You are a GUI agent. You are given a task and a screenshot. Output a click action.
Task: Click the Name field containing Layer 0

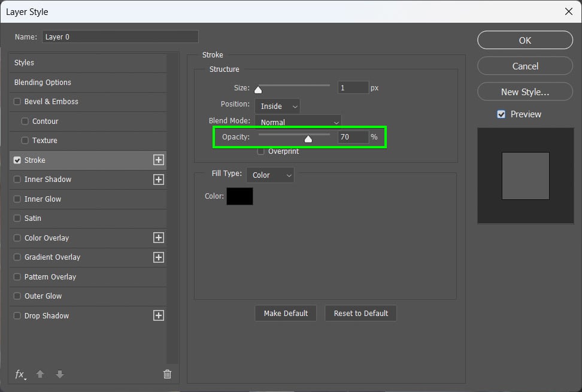click(120, 37)
